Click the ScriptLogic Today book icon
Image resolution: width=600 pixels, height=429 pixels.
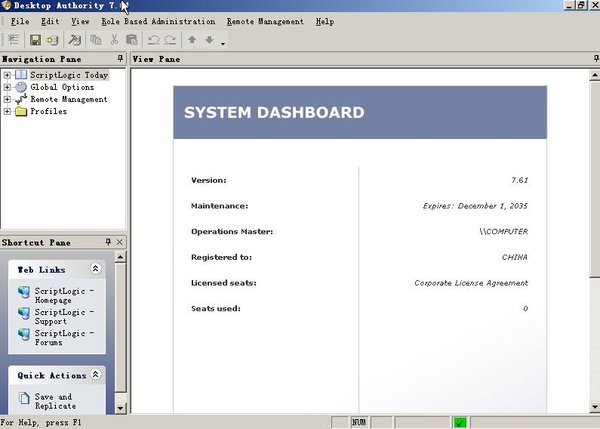click(x=21, y=75)
